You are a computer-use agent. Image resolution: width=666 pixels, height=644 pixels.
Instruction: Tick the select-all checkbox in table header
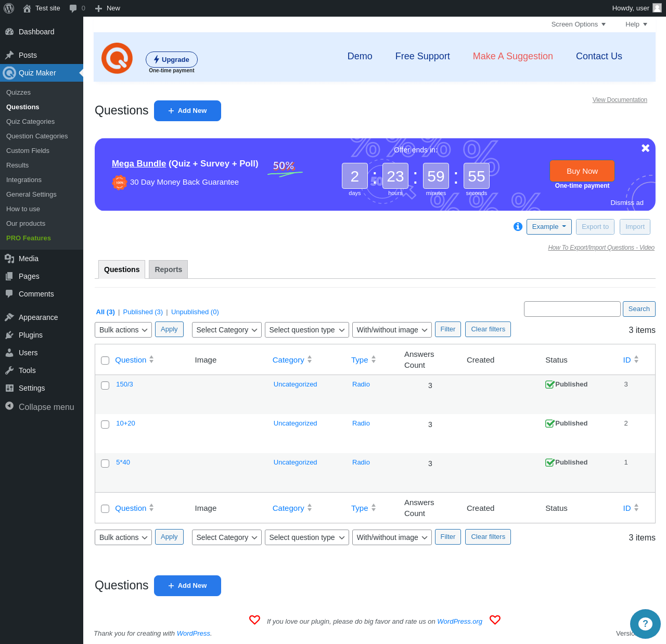(x=105, y=360)
